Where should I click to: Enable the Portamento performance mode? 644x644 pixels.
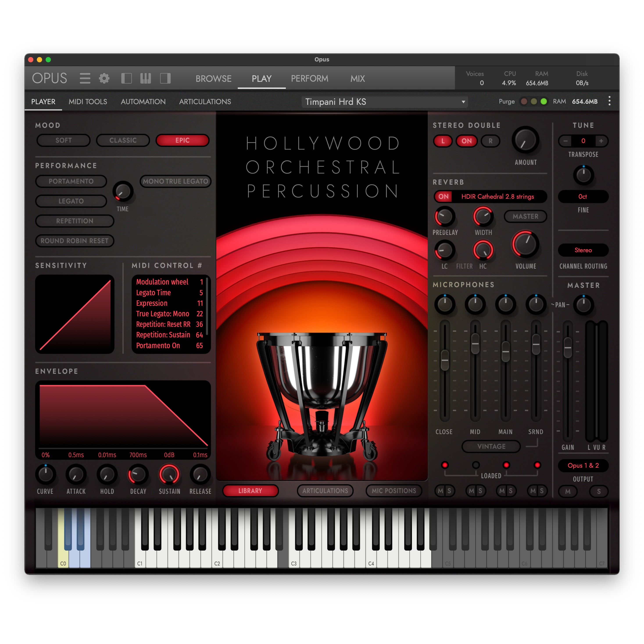coord(71,181)
